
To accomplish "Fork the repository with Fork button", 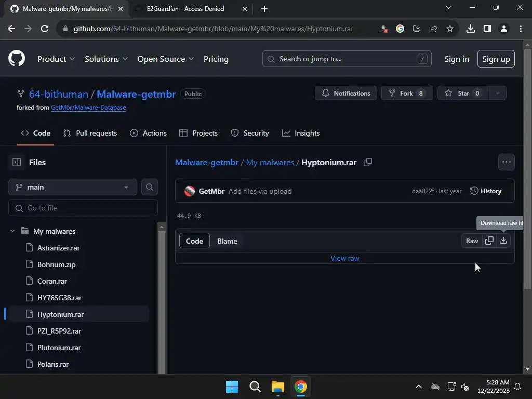I will pos(407,94).
